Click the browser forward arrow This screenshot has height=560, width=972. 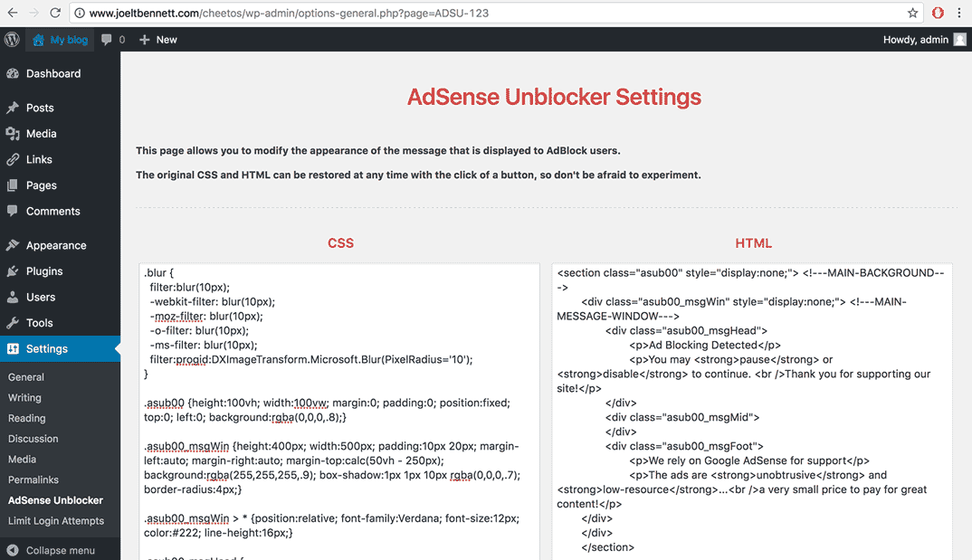[x=33, y=13]
